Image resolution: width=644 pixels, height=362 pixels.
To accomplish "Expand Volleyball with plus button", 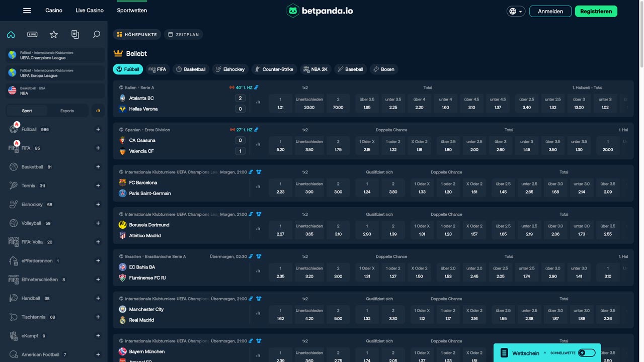I will pyautogui.click(x=98, y=223).
